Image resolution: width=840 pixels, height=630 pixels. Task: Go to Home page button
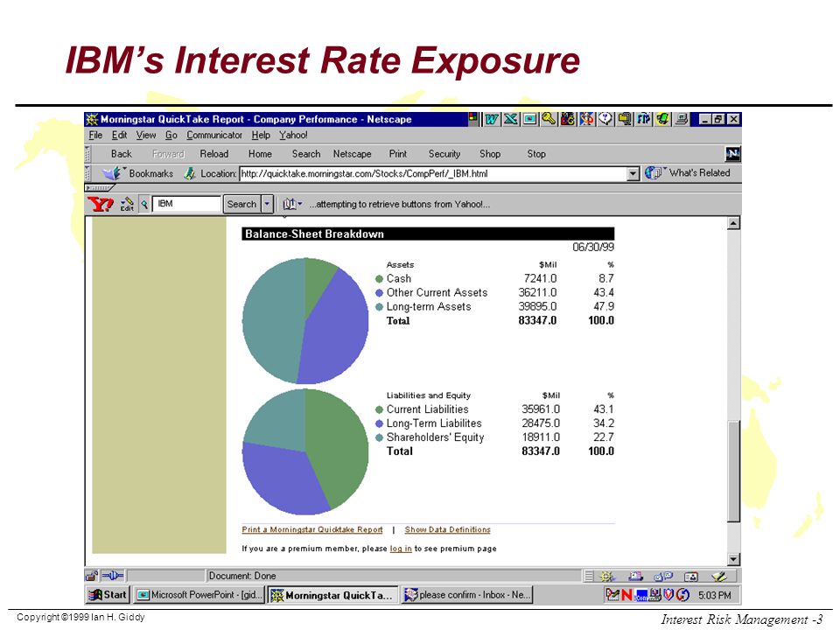tap(260, 154)
